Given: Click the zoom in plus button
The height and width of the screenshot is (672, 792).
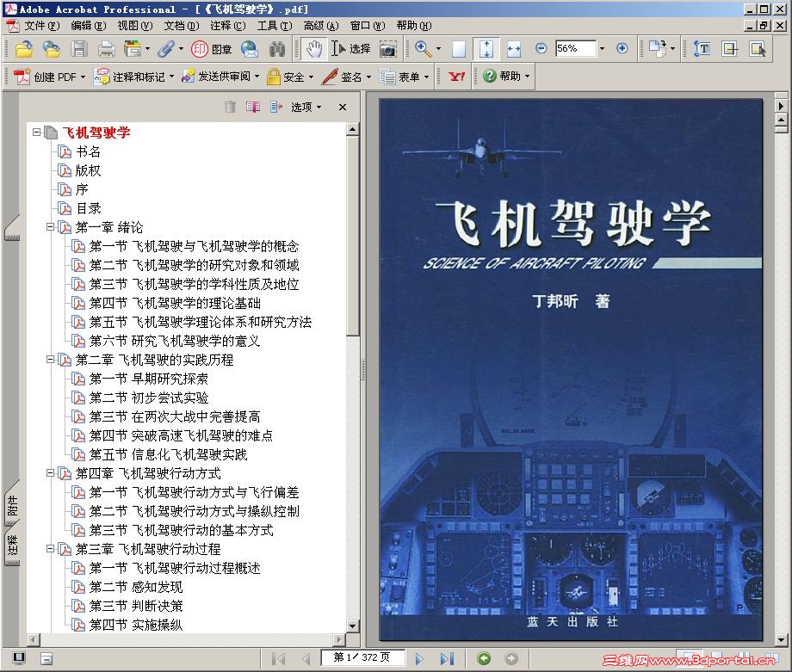Looking at the screenshot, I should point(622,48).
